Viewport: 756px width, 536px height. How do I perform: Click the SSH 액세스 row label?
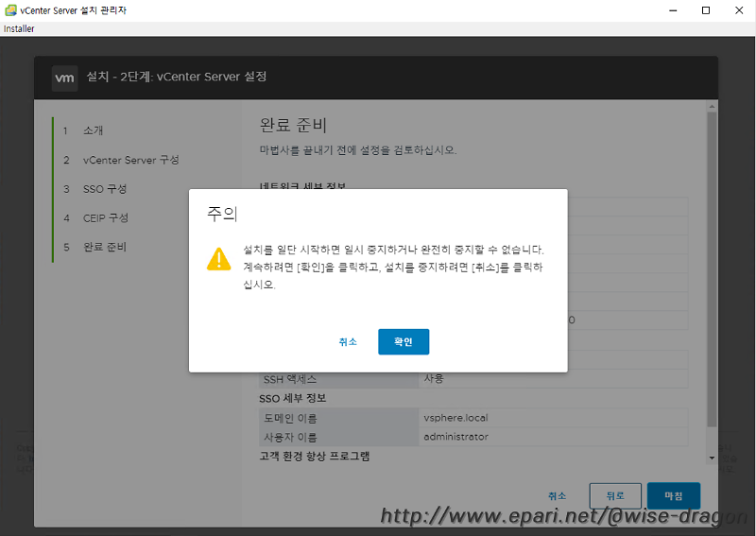coord(290,379)
